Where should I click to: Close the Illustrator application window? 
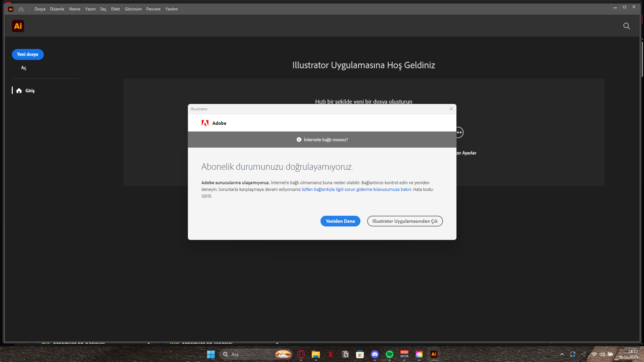pos(634,7)
